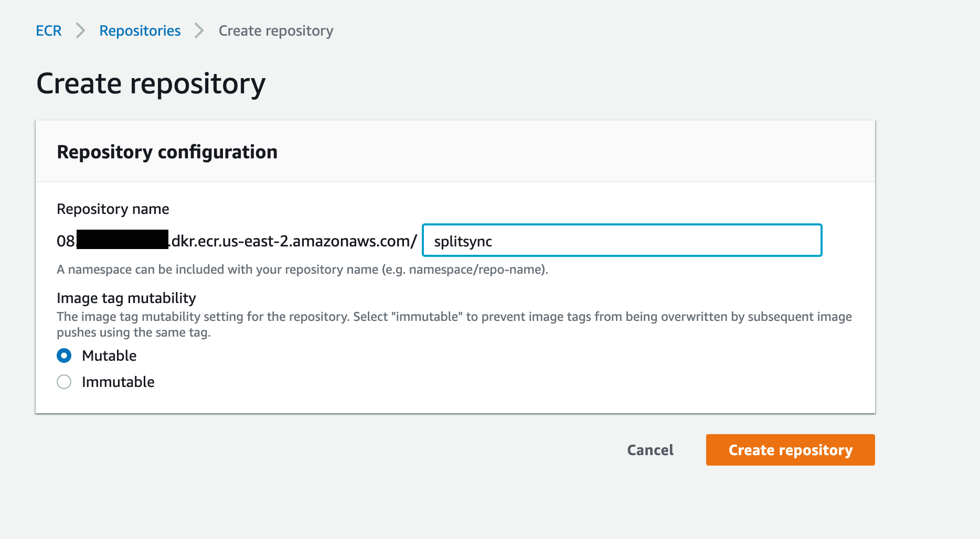The image size is (980, 539).
Task: Click the dkr.ecr.us-east-2.amazonaws.com/ URL prefix
Action: (294, 241)
